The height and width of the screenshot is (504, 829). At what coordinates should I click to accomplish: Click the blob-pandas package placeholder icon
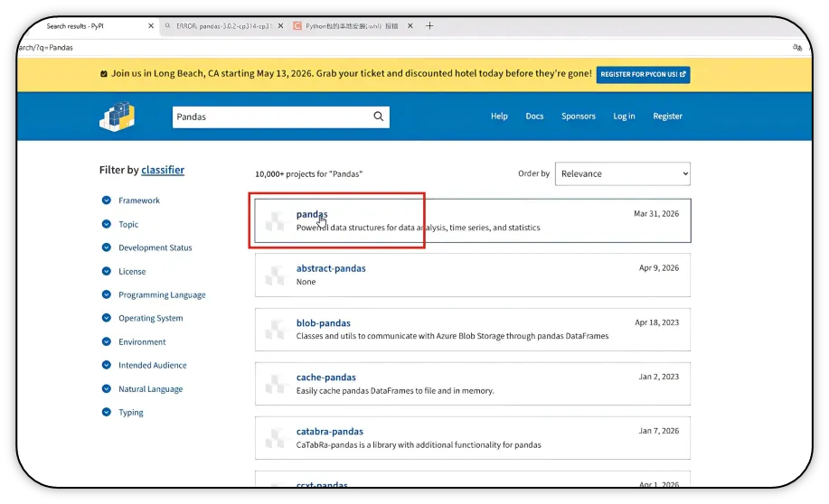275,330
